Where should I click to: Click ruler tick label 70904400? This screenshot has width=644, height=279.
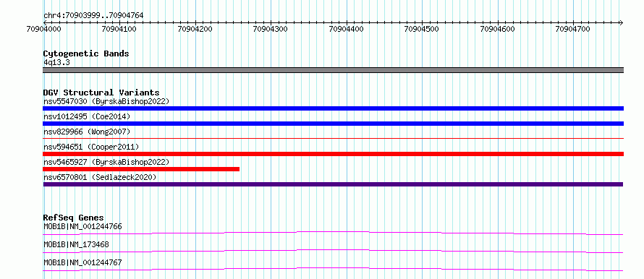coord(347,29)
